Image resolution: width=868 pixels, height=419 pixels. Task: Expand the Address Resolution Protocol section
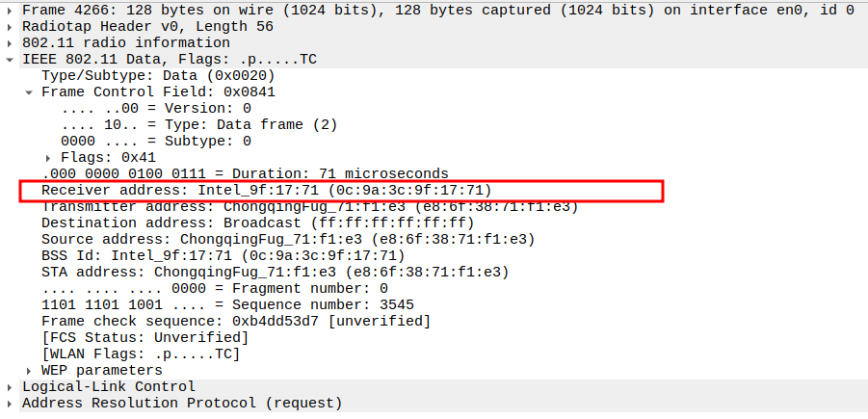coord(11,403)
